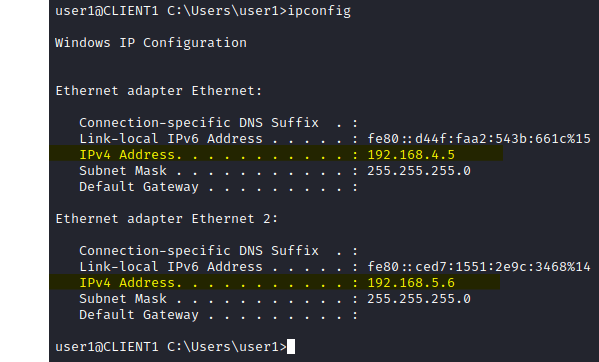
Task: Click the second Default Gateway label
Action: coord(139,315)
